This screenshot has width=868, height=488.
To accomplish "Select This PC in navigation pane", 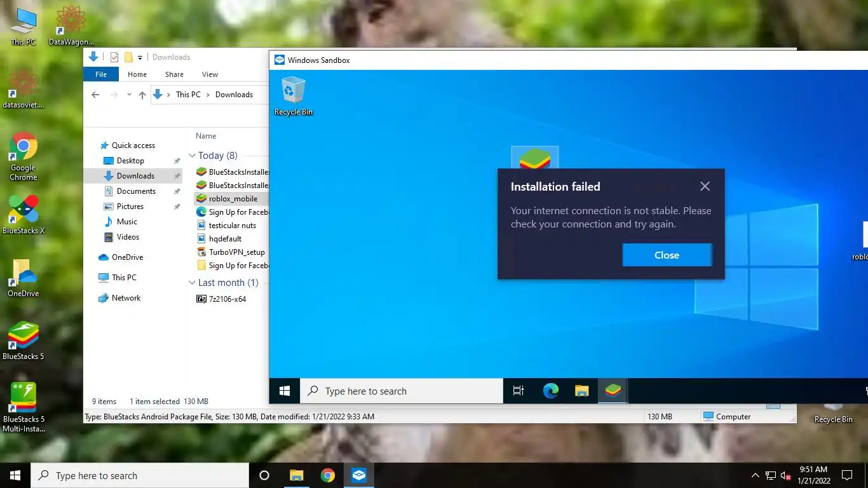I will [124, 278].
